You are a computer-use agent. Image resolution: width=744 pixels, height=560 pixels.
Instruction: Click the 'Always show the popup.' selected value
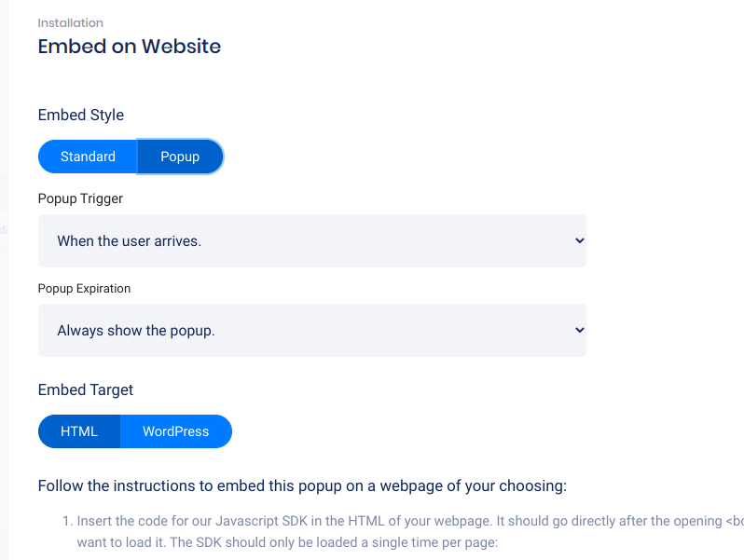(x=136, y=330)
